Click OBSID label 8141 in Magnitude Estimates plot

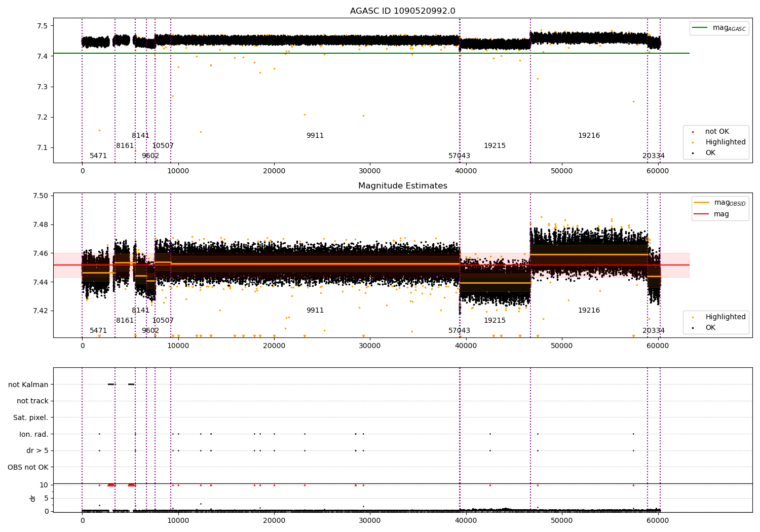[140, 311]
